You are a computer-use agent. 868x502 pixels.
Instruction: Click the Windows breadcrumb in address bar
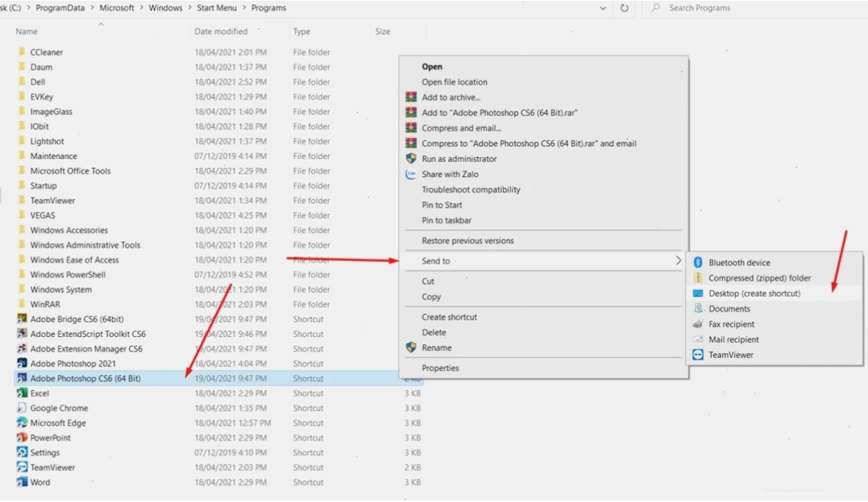(x=166, y=8)
